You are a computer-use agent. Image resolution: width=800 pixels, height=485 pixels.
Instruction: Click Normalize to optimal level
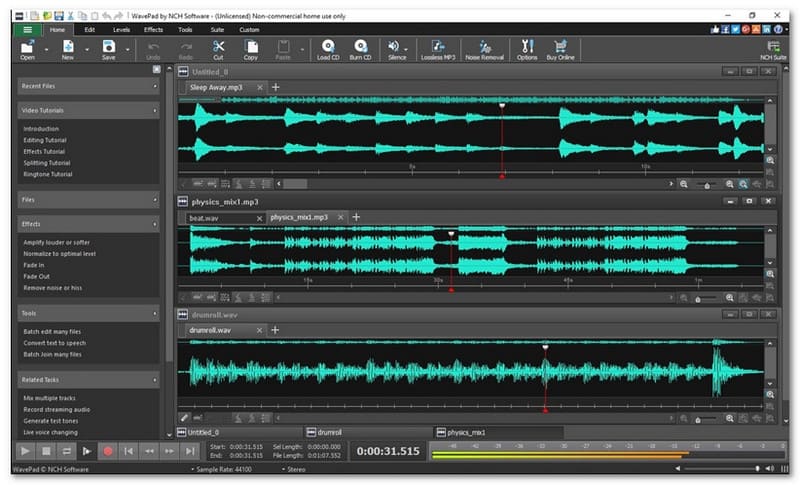(60, 253)
